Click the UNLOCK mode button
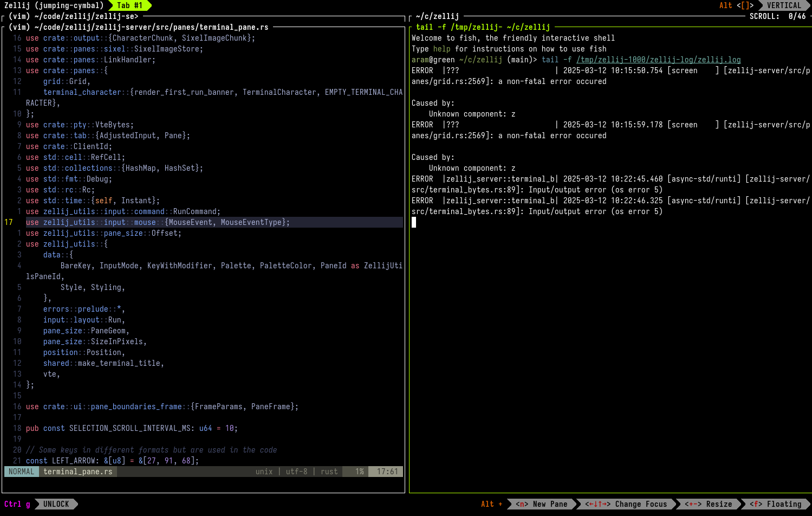Viewport: 812px width, 516px height. coord(56,504)
